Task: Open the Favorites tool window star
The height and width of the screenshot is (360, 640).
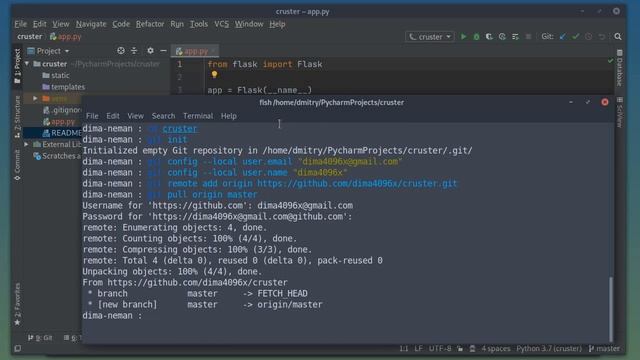Action: [x=17, y=304]
